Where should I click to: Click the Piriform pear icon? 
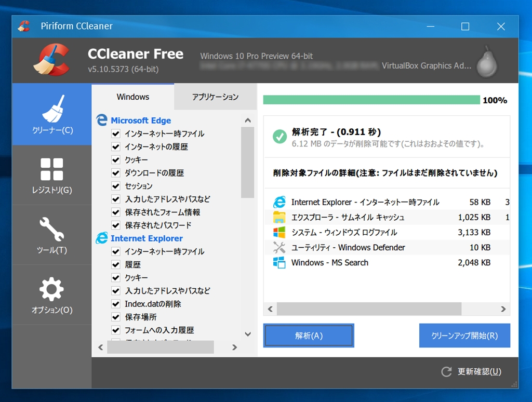coord(487,61)
